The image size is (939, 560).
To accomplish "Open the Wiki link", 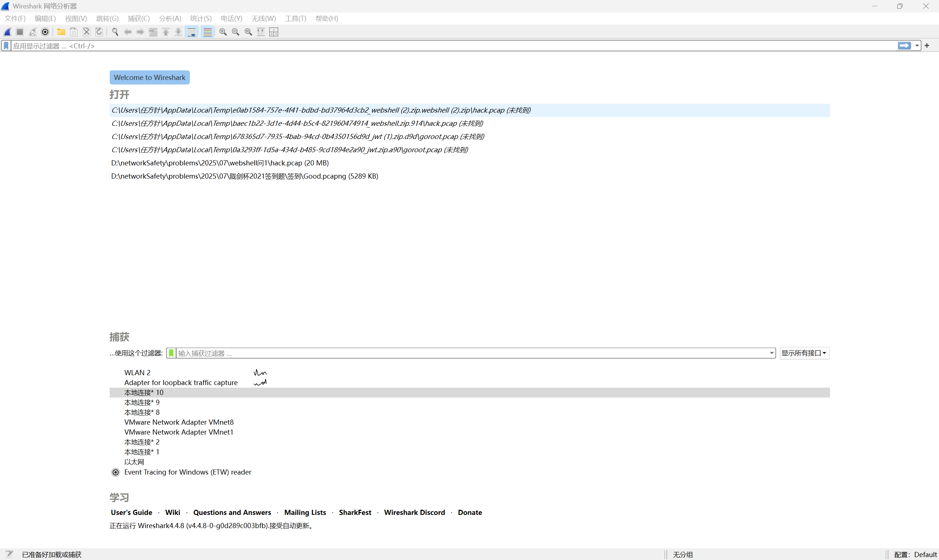I will tap(172, 512).
